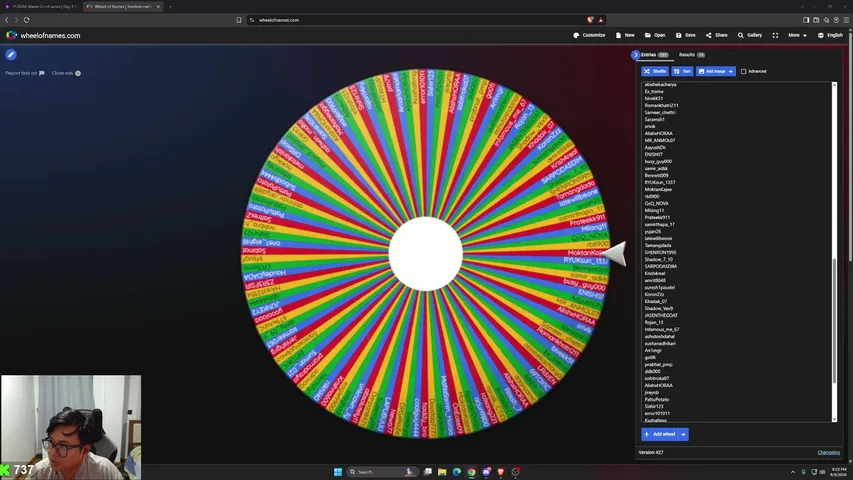
Task: Change language from English
Action: pos(830,35)
